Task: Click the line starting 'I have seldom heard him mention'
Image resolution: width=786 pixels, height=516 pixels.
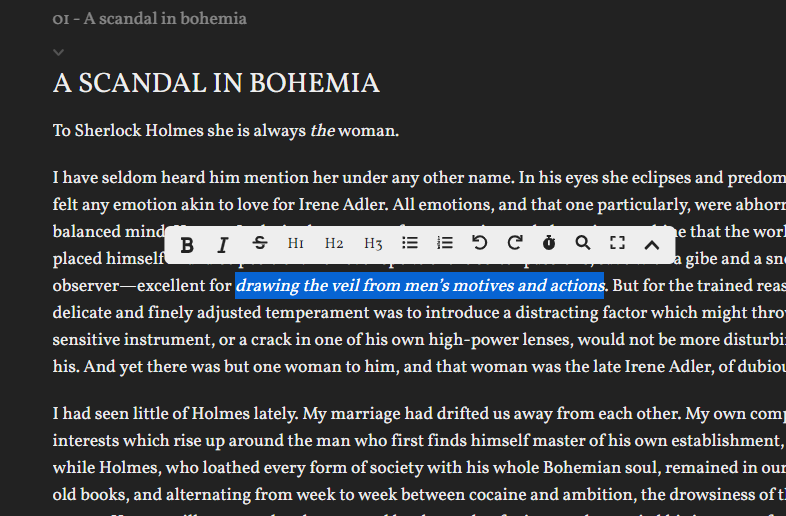Action: 419,178
